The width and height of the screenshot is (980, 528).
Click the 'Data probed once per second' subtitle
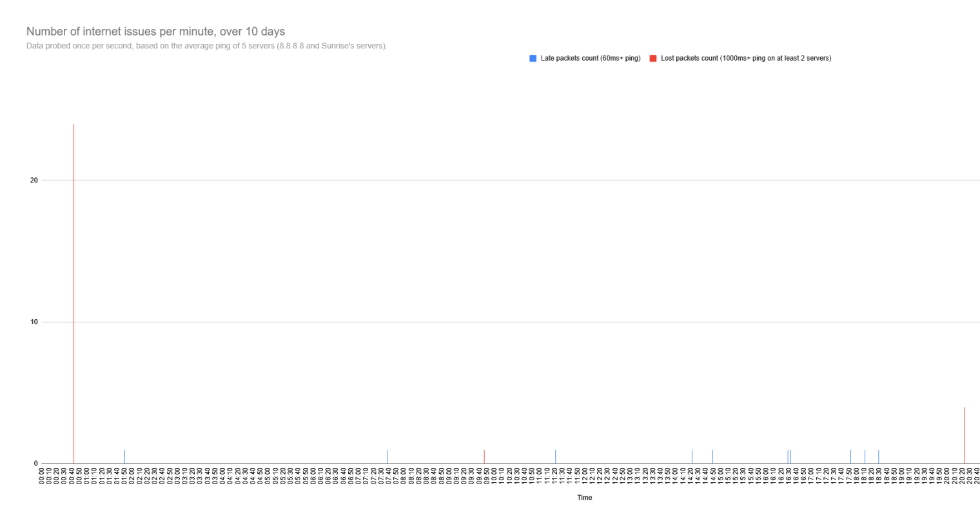206,46
